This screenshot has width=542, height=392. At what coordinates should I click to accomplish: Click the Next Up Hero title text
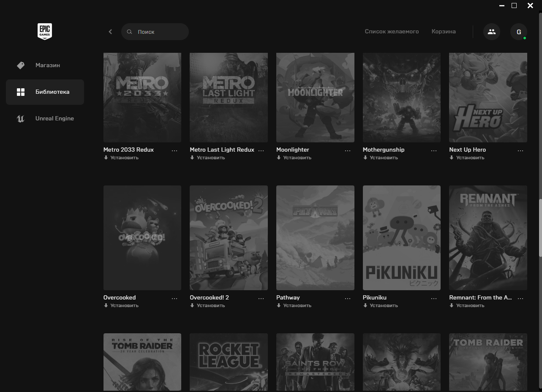[467, 150]
